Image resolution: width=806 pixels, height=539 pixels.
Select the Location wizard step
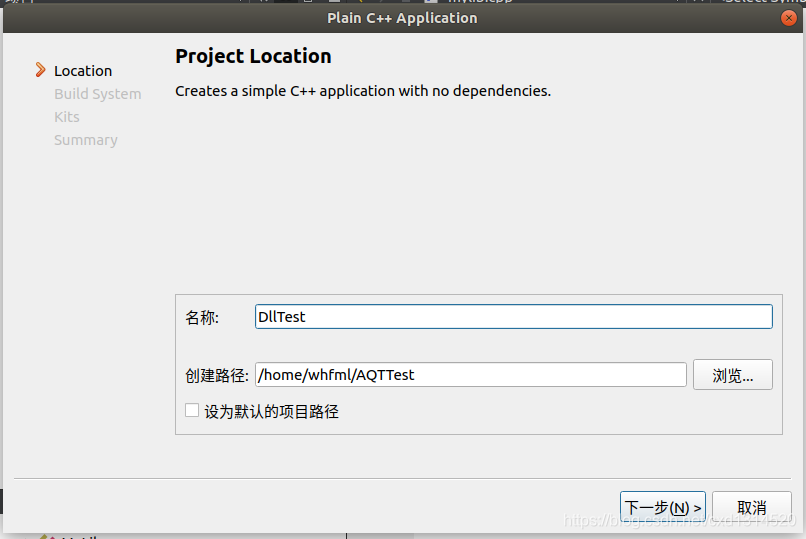click(83, 71)
